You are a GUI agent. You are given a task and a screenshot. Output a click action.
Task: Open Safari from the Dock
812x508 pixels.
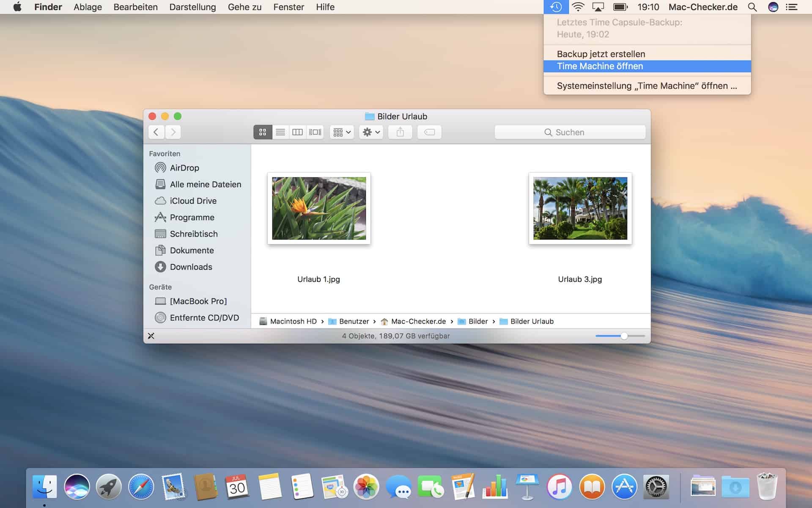pos(141,487)
